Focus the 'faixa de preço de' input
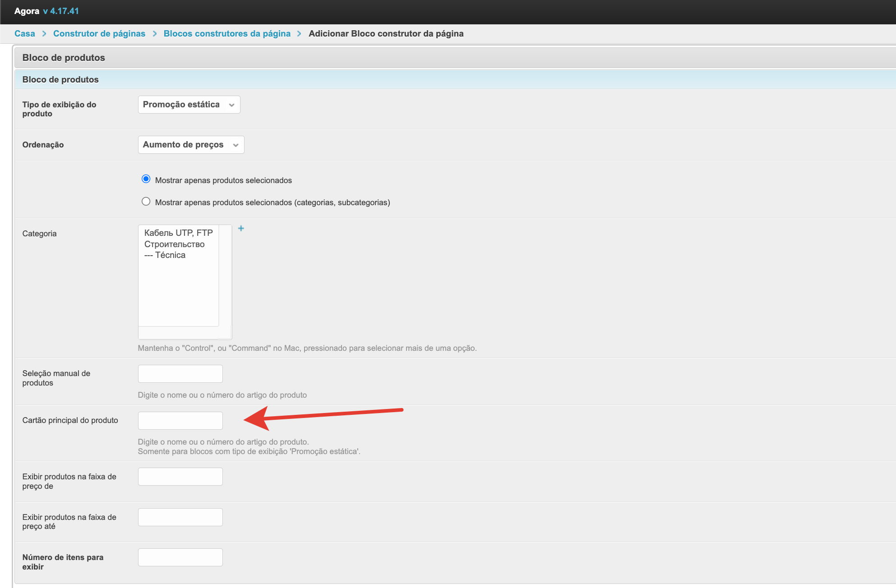The image size is (896, 588). pyautogui.click(x=180, y=477)
